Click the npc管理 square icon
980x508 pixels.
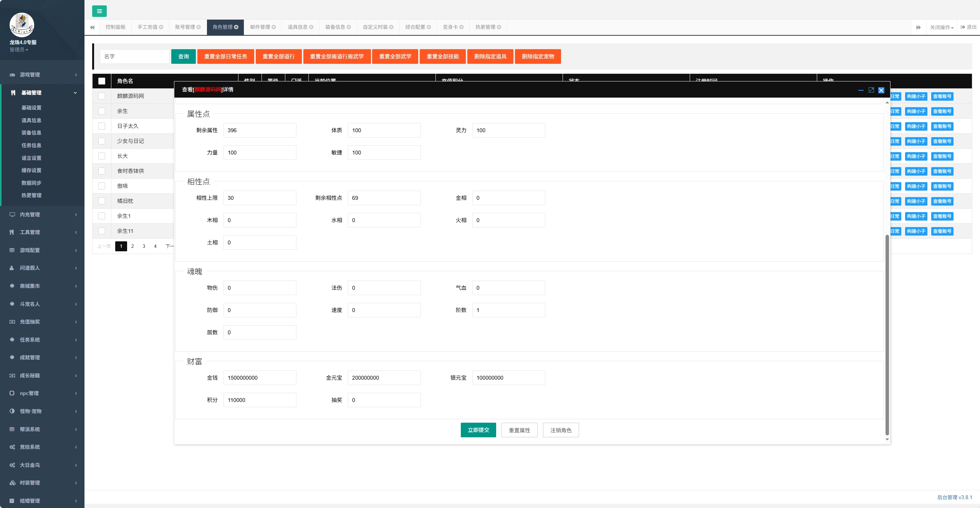pos(12,393)
